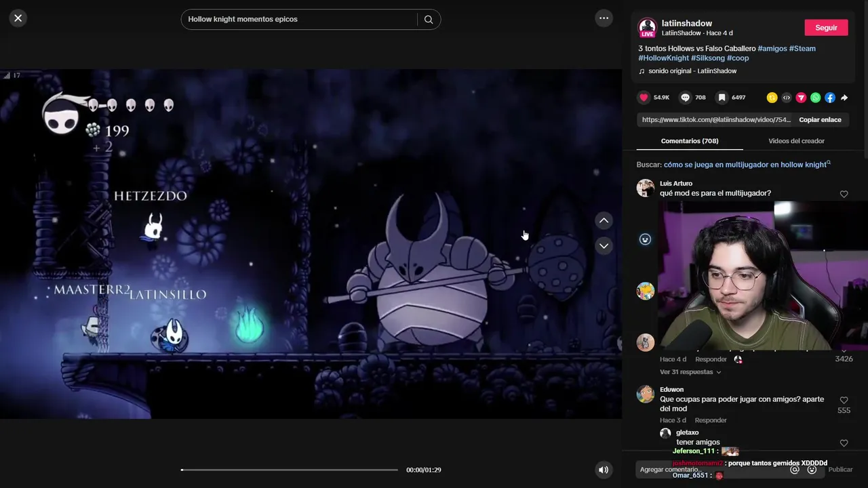This screenshot has width=868, height=488.
Task: Click the embed code icon
Action: (x=787, y=98)
